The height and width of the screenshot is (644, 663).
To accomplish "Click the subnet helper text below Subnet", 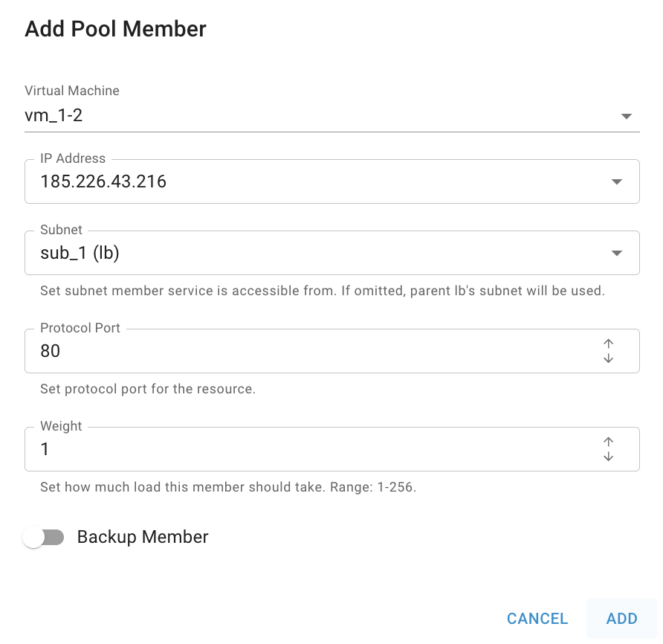I will [x=322, y=291].
